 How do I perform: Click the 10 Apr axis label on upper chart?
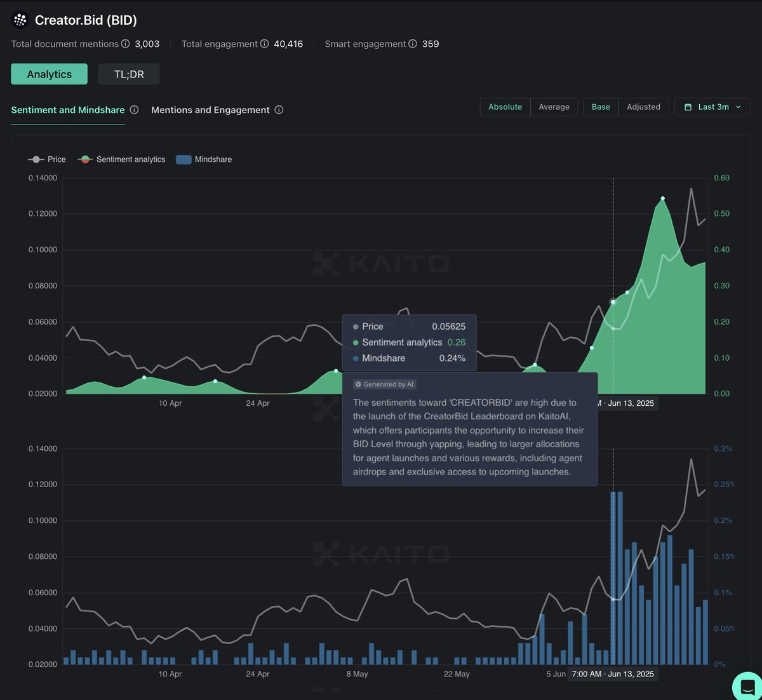tap(170, 403)
